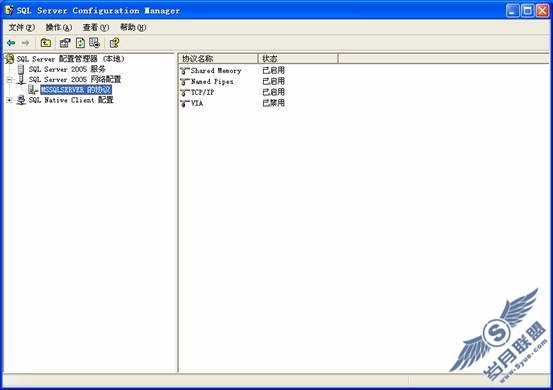The width and height of the screenshot is (553, 390).
Task: Click the Up one level folder icon
Action: 45,43
